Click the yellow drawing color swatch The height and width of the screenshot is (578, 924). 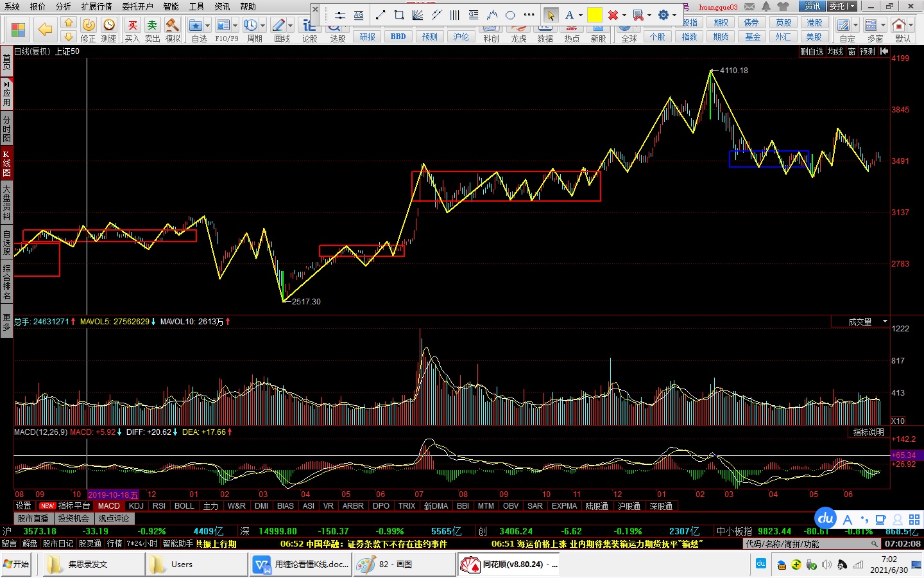tap(595, 15)
